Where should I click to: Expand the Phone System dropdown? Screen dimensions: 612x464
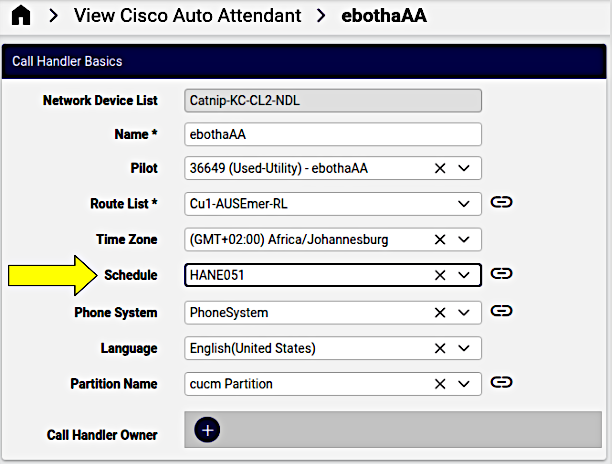coord(464,313)
